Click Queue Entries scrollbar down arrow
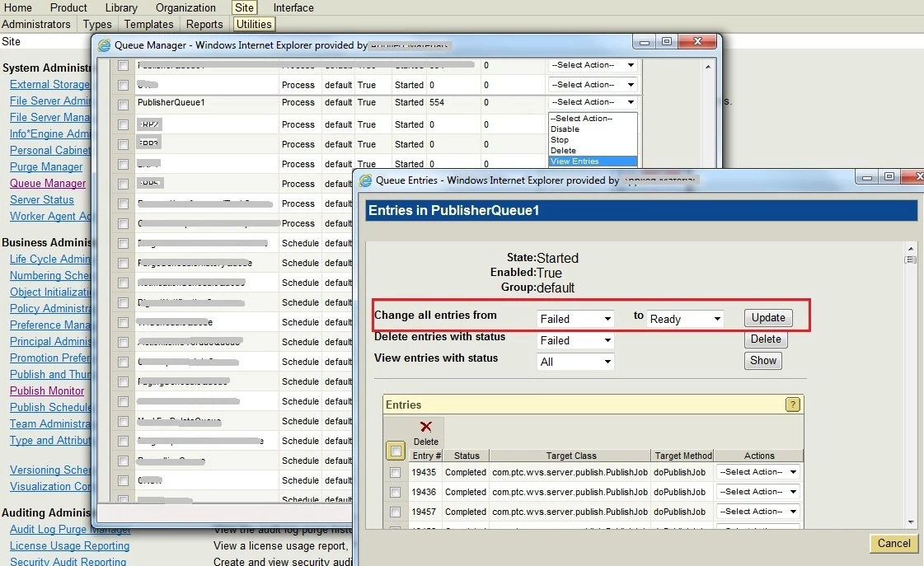Screen dimensions: 924x566 pyautogui.click(x=911, y=522)
